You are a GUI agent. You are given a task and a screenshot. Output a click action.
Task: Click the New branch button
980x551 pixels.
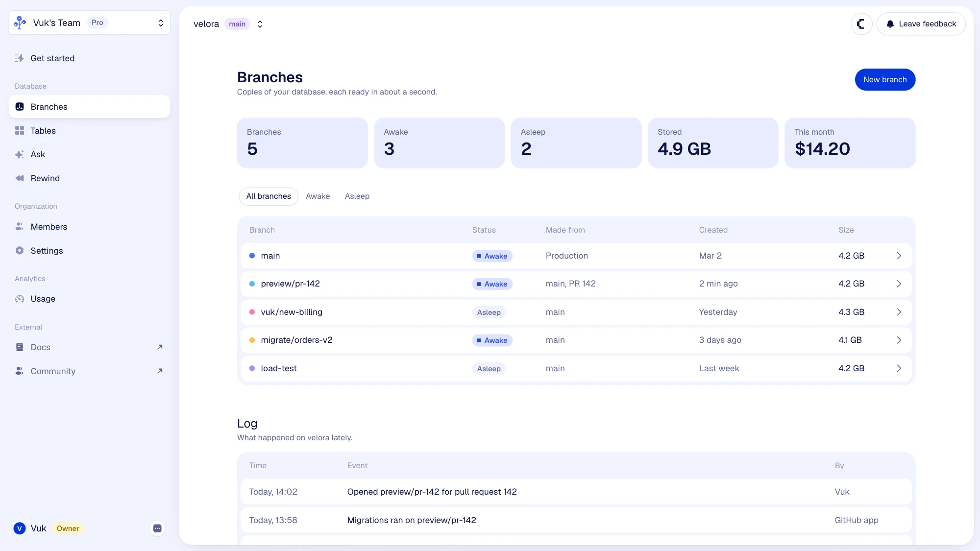coord(885,80)
